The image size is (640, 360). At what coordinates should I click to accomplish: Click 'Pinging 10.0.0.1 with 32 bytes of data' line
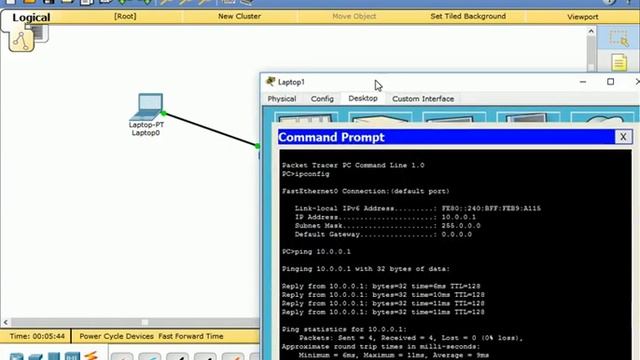tap(366, 269)
